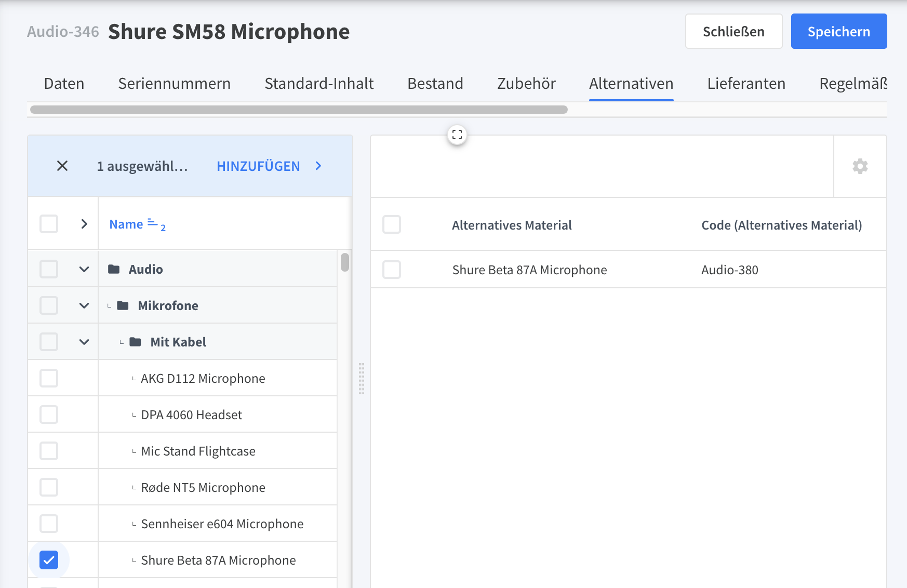Click the Mit Kabel folder label
Image resolution: width=907 pixels, height=588 pixels.
[x=178, y=342]
